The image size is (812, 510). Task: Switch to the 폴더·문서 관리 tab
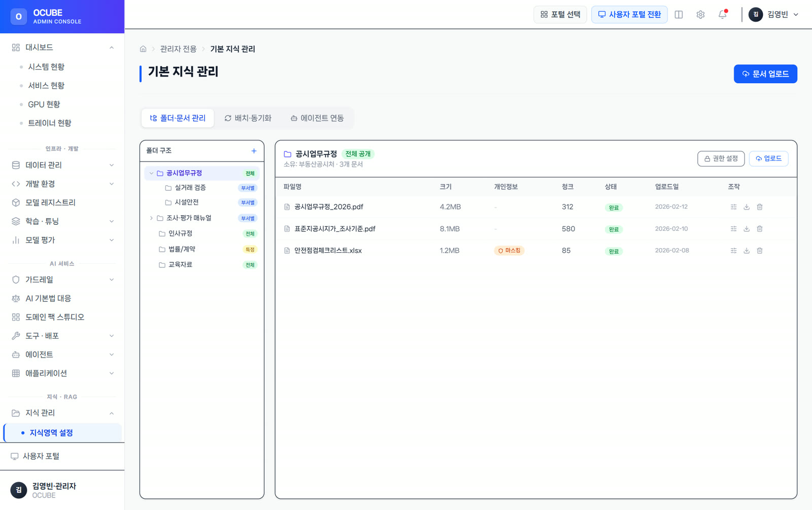click(x=178, y=118)
